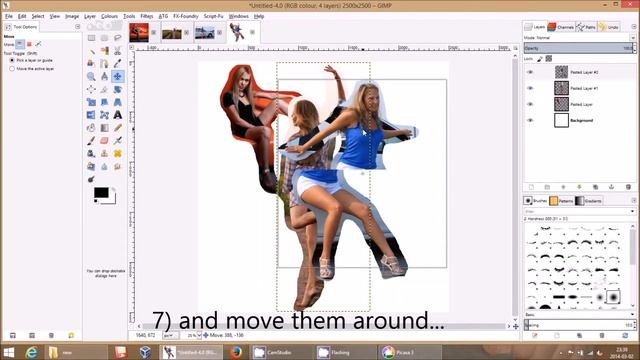Open the Filters menu

(x=147, y=16)
